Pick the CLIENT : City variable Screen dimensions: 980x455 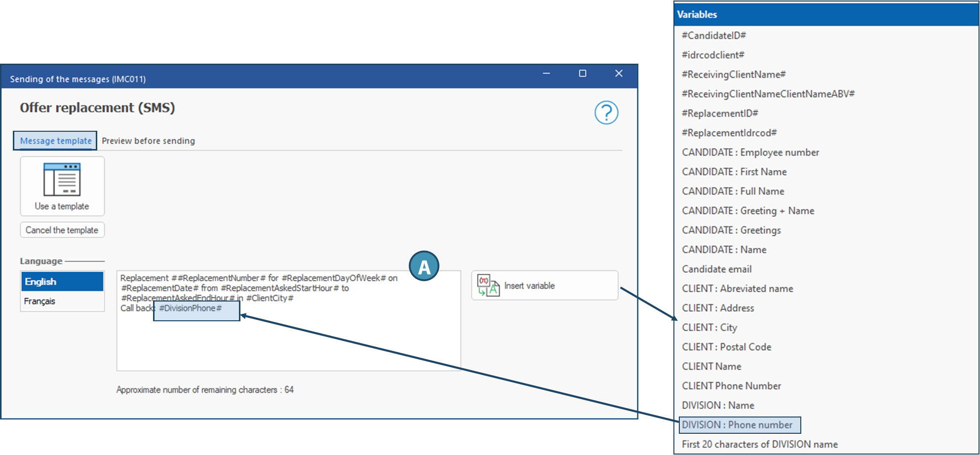pos(709,328)
